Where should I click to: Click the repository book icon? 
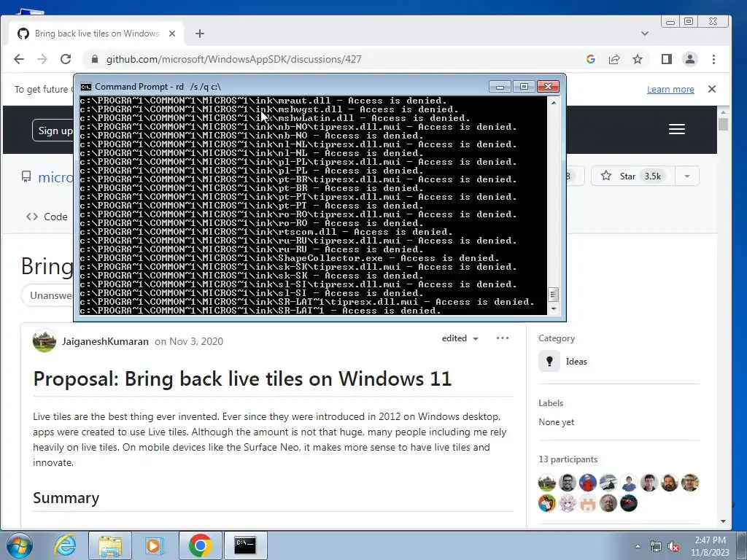pyautogui.click(x=26, y=176)
